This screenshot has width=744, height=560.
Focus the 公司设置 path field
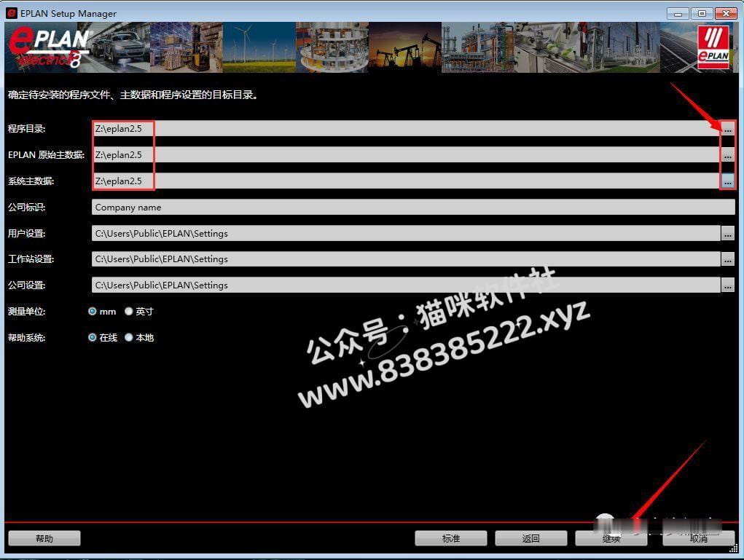pos(406,285)
